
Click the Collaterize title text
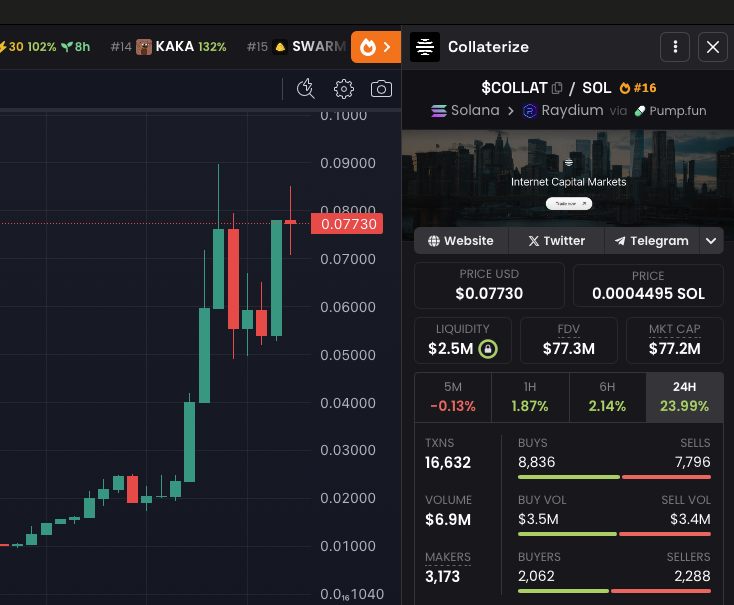point(488,47)
